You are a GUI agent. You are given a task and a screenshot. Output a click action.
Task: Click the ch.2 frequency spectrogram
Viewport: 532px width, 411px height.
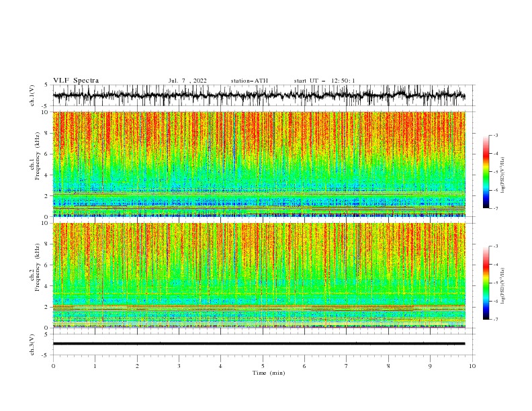click(x=259, y=275)
